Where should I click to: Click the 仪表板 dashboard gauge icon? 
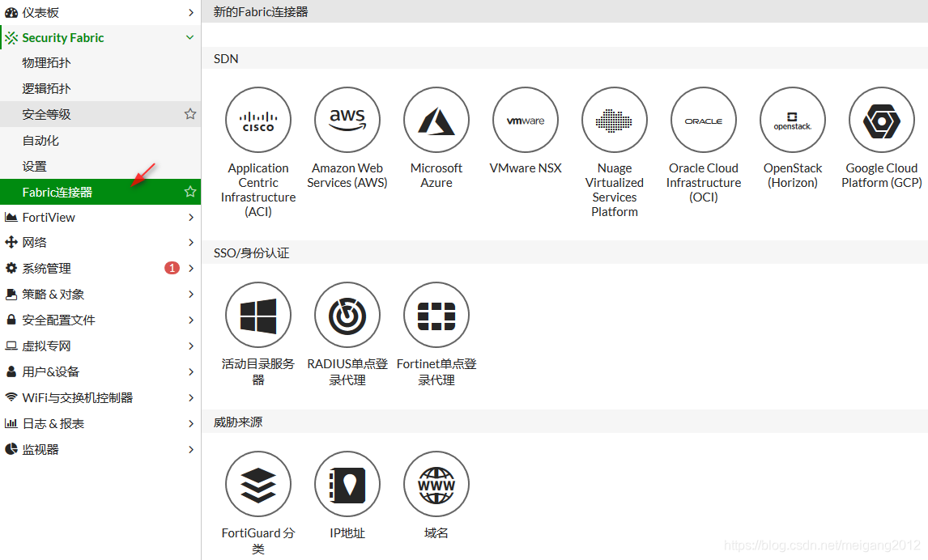click(x=11, y=12)
